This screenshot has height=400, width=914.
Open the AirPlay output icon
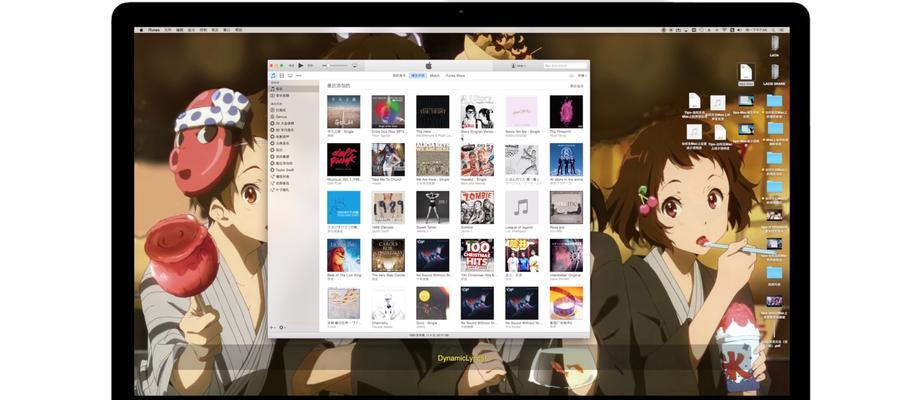pos(355,66)
